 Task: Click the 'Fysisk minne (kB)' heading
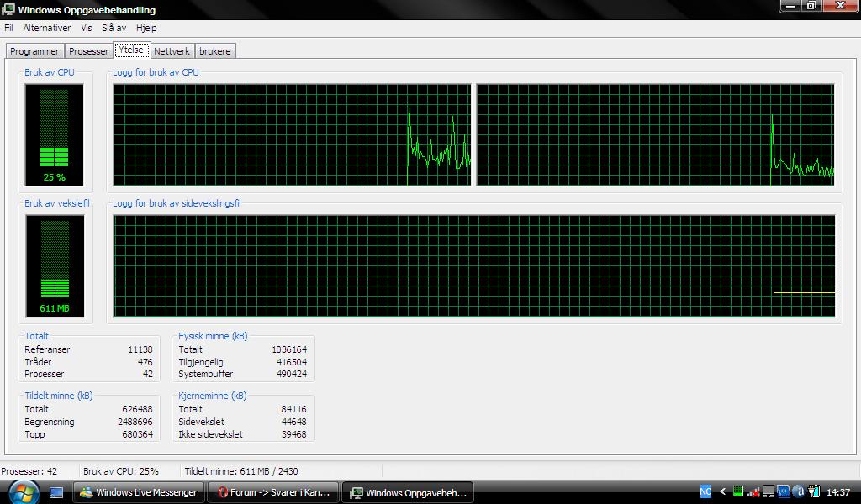click(x=213, y=336)
